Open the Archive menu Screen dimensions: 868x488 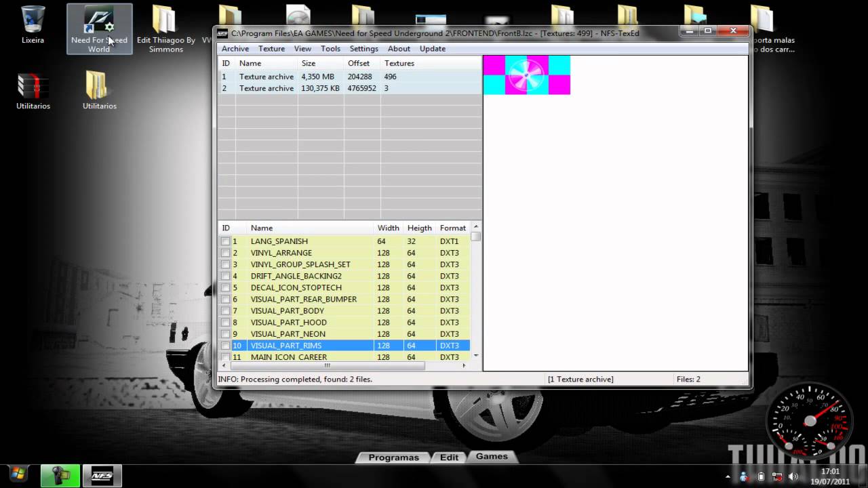(x=235, y=49)
